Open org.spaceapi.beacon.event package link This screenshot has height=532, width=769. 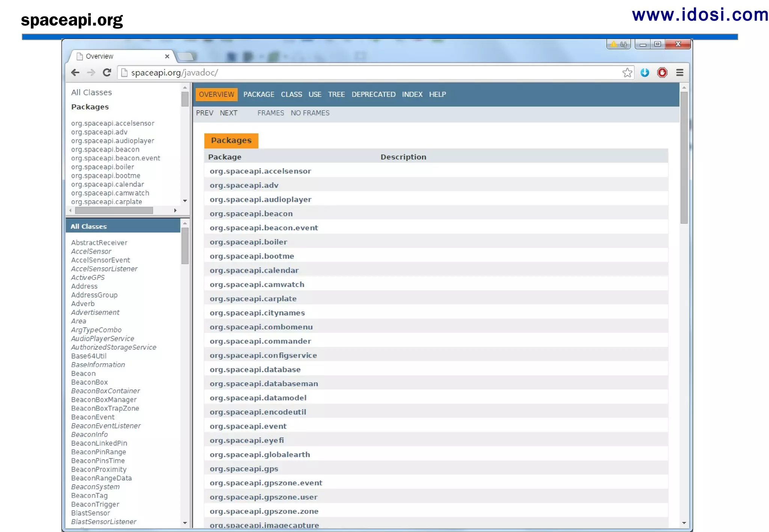(x=264, y=228)
